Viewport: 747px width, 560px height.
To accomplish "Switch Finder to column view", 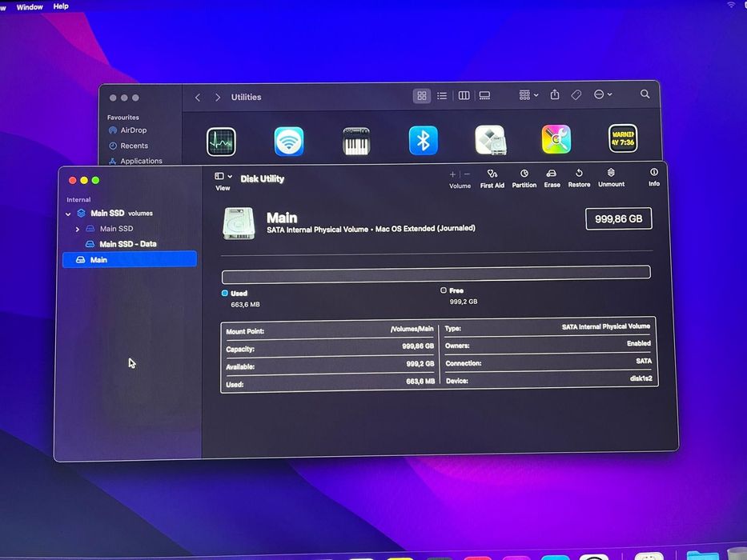I will click(464, 96).
